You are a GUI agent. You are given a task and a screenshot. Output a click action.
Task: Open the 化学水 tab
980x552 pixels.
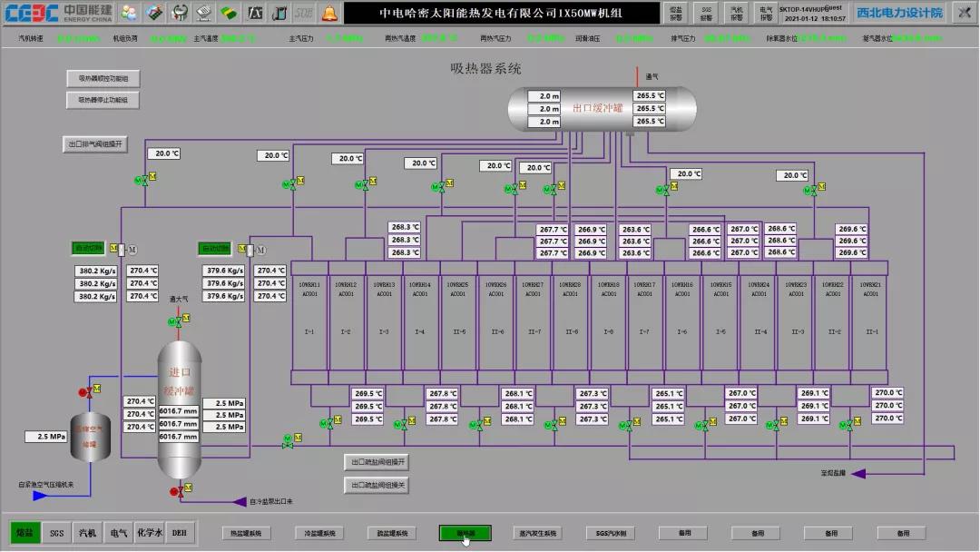(149, 533)
